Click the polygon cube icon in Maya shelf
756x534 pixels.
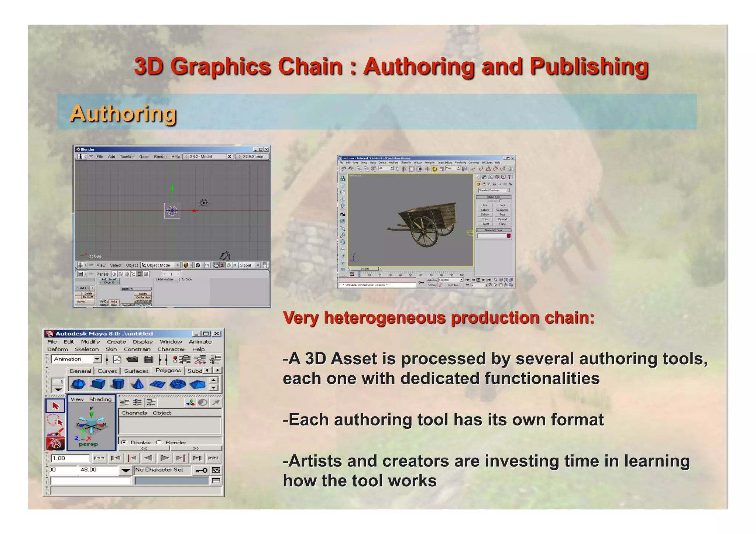(98, 384)
